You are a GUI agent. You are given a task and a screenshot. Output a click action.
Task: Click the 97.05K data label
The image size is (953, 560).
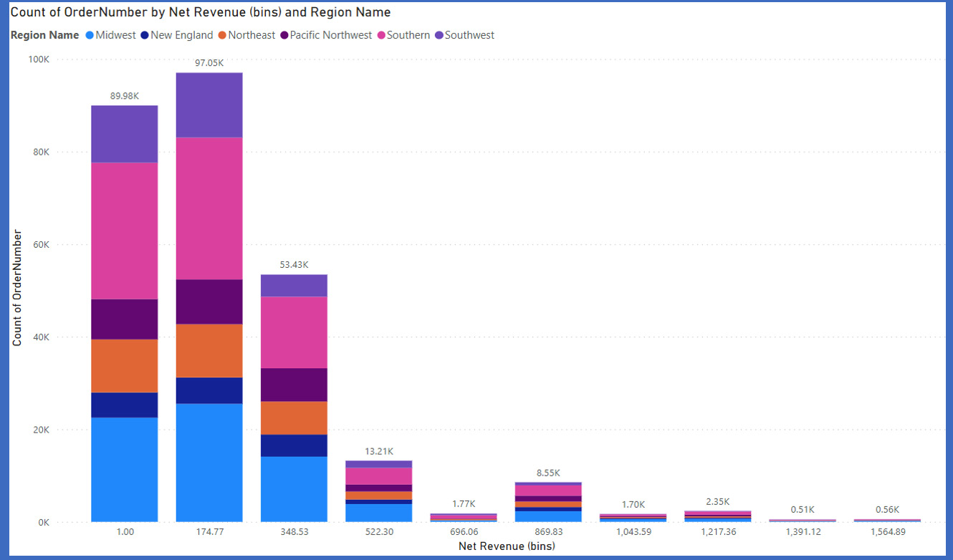(x=209, y=64)
